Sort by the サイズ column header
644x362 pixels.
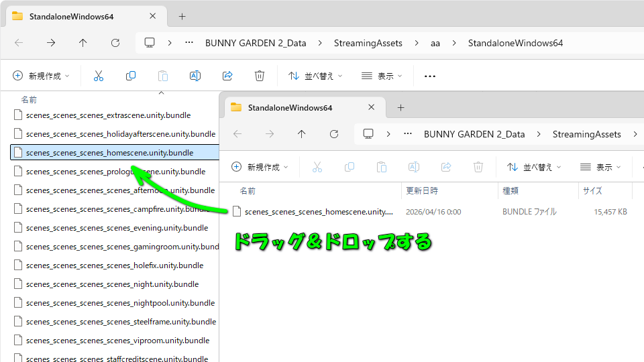(x=592, y=191)
